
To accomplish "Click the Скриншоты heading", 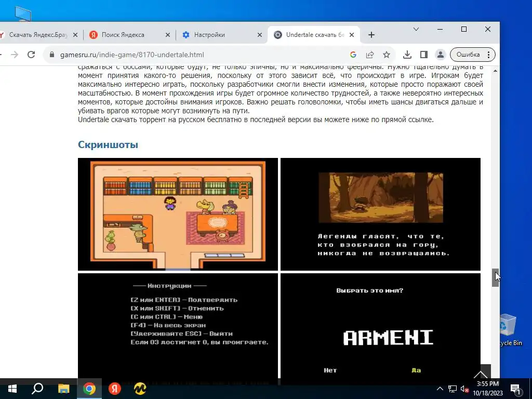I will tap(108, 144).
